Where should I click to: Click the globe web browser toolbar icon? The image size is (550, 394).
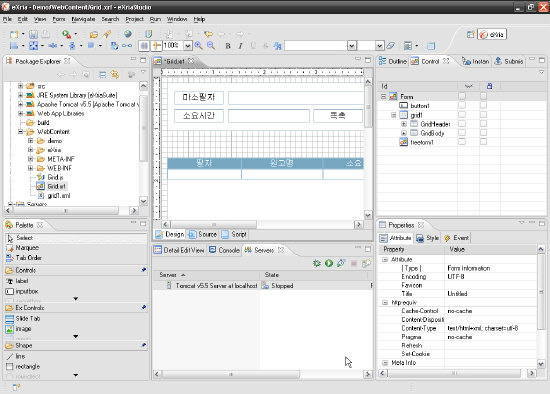128,34
